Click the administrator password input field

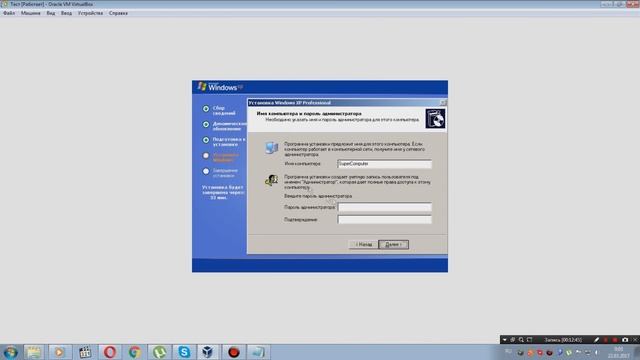pos(384,207)
